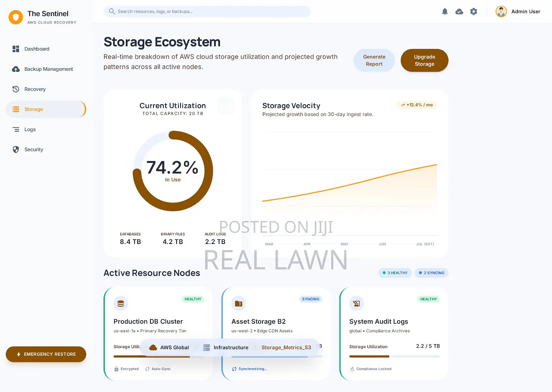Click the TOTAL CAPACITY: 20 TB text

[173, 114]
